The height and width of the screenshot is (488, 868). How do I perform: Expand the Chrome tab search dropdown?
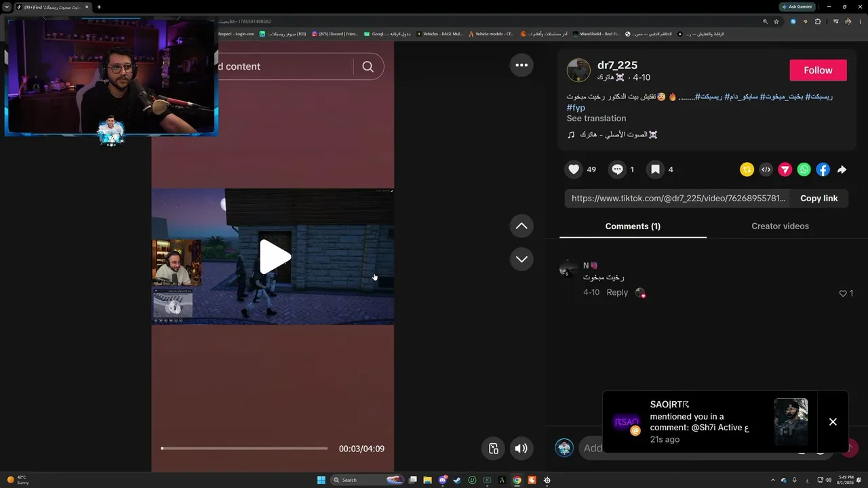point(7,7)
